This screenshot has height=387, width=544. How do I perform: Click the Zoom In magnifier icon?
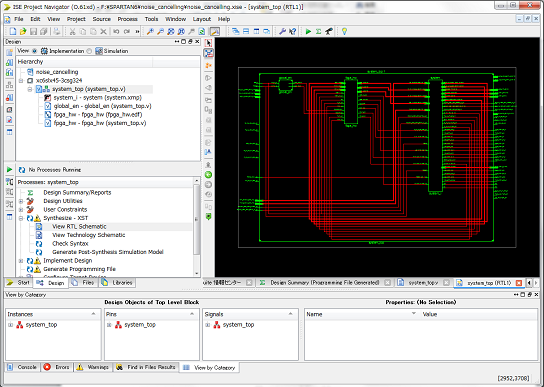(150, 32)
